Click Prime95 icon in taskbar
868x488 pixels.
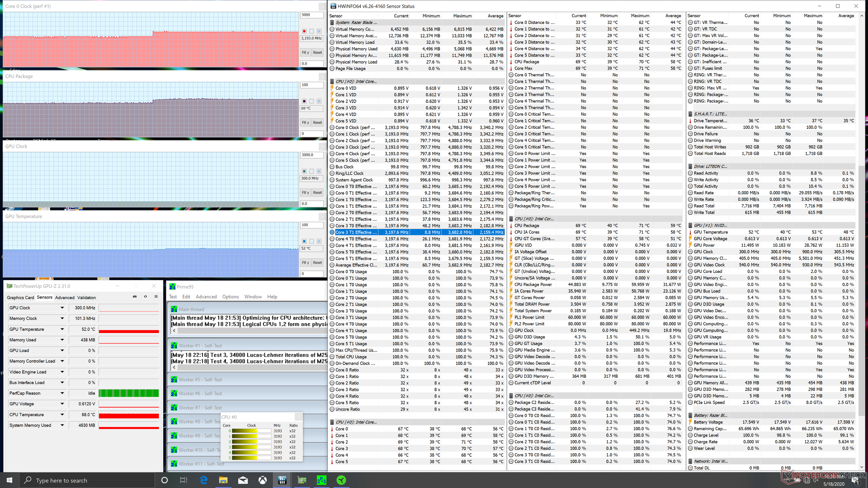(x=321, y=480)
